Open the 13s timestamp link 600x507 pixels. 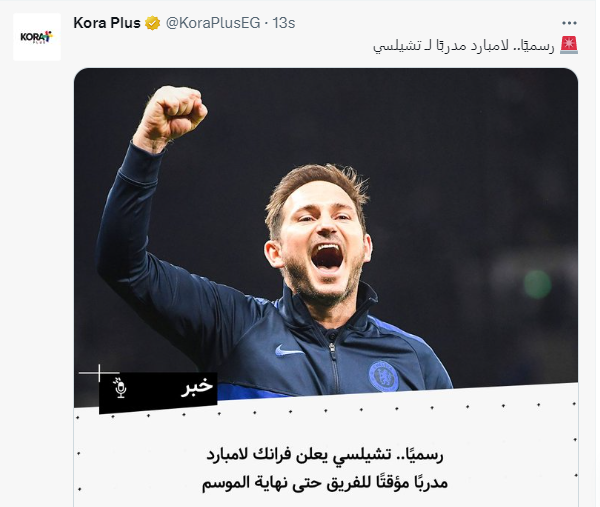click(284, 23)
